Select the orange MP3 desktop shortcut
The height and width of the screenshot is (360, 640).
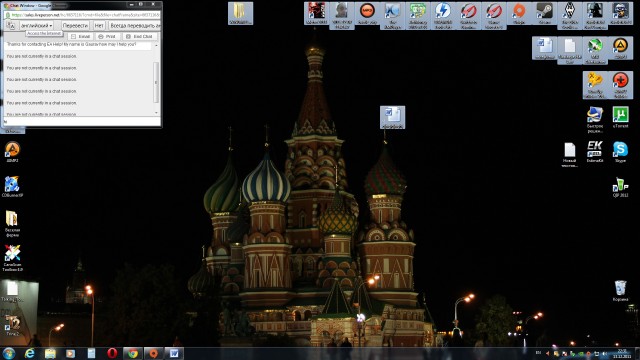367,13
